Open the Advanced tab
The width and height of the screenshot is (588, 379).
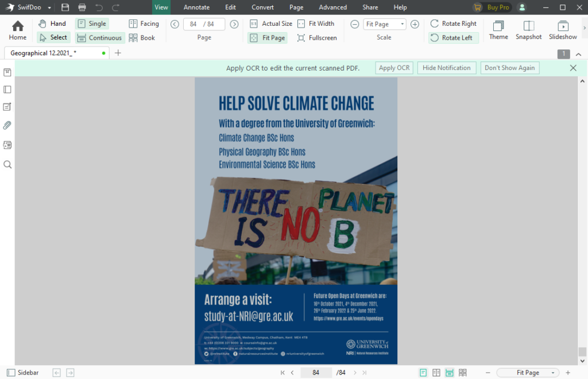pos(332,7)
